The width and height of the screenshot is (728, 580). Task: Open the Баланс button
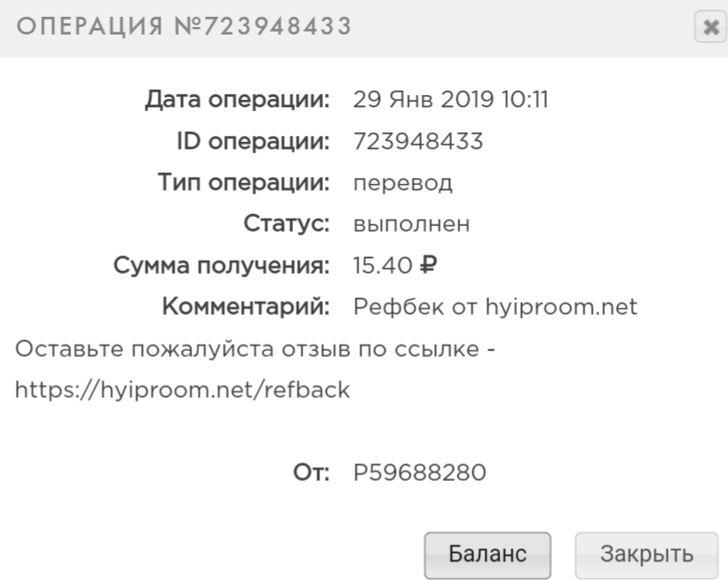[x=487, y=555]
